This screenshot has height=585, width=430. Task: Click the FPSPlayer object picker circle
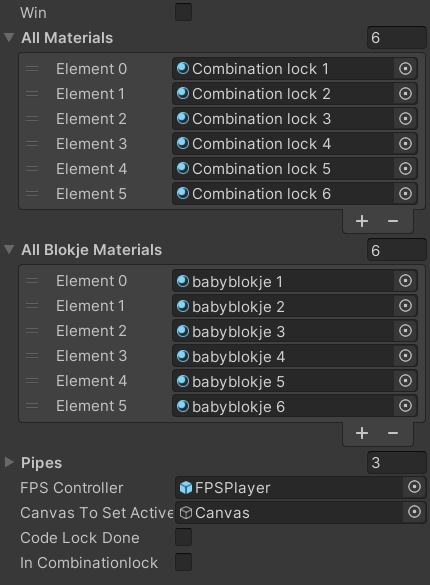tap(414, 487)
